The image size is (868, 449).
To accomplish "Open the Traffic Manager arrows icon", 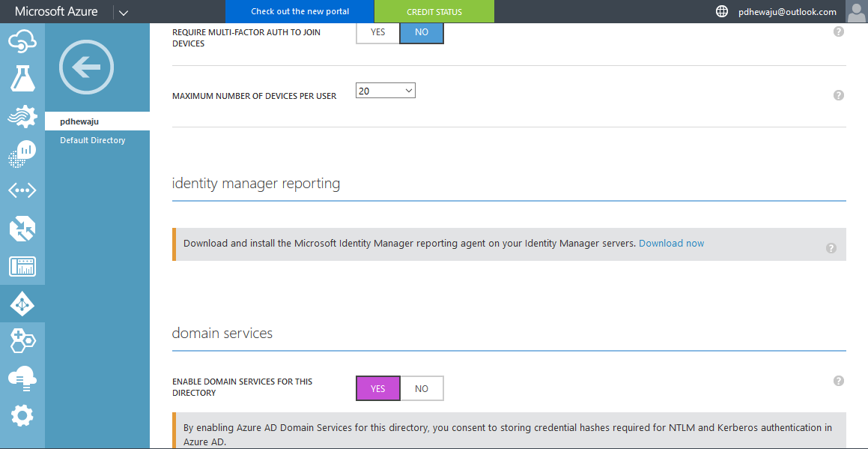I will pos(22,229).
